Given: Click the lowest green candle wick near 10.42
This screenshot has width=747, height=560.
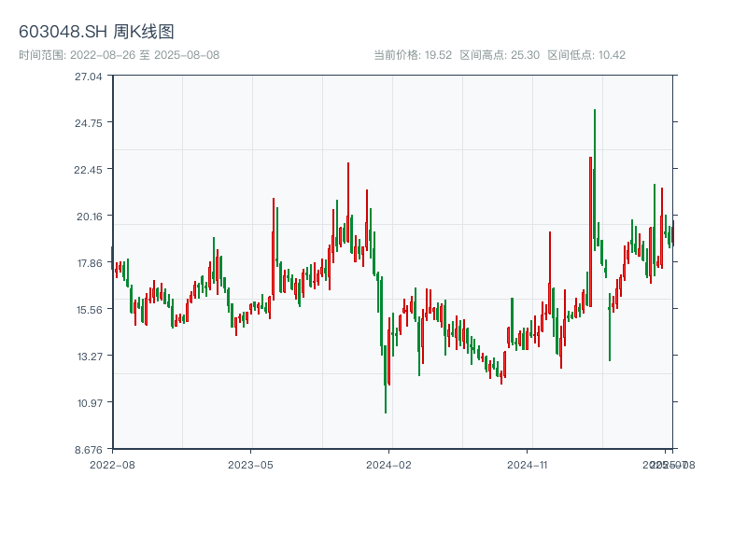Looking at the screenshot, I should point(386,379).
